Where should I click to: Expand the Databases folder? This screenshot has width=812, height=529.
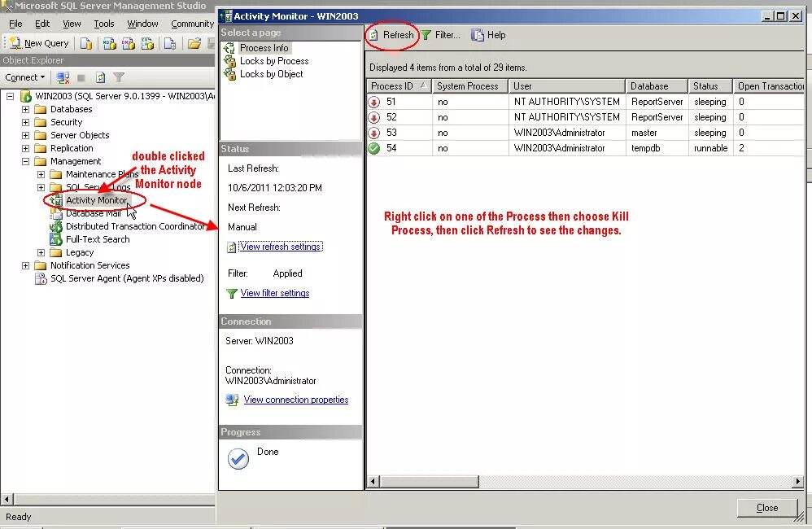[x=25, y=109]
